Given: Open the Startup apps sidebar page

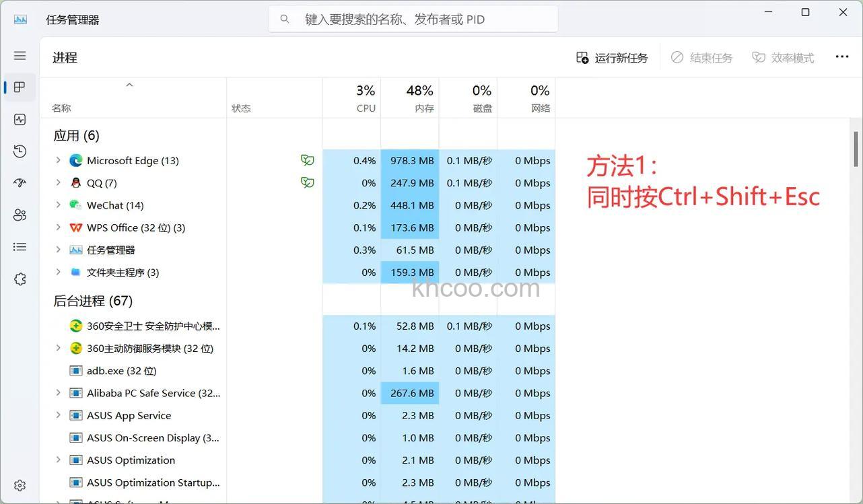Looking at the screenshot, I should click(x=20, y=182).
